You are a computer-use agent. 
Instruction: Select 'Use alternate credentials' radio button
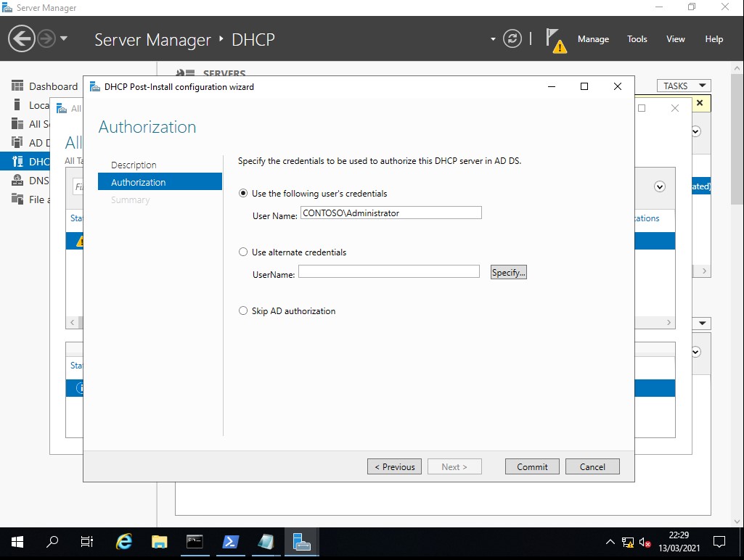243,252
